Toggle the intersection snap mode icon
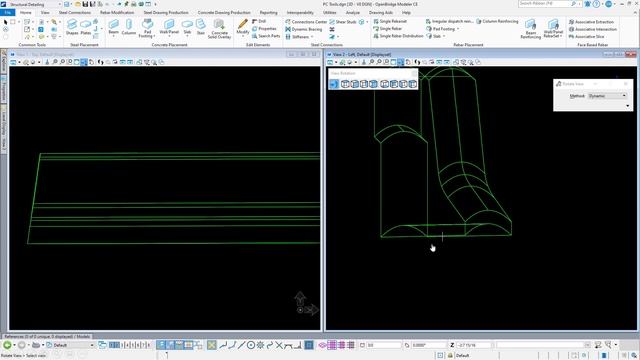 coord(279,345)
